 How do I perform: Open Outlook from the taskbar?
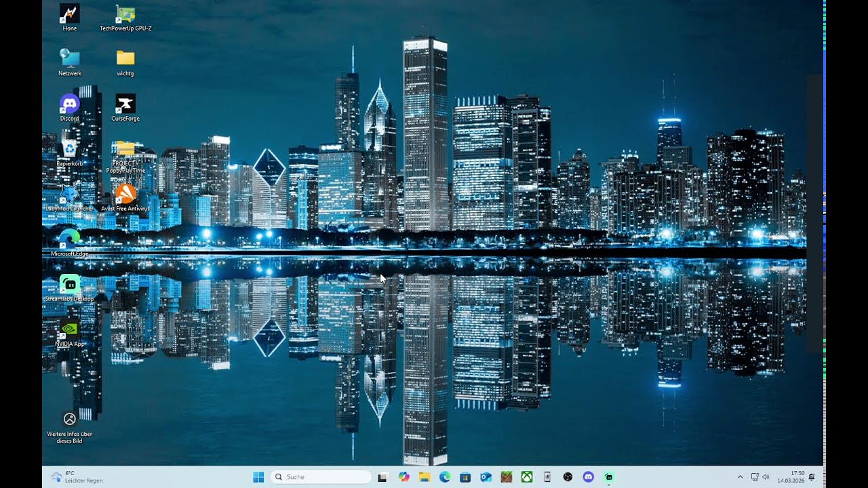(486, 477)
